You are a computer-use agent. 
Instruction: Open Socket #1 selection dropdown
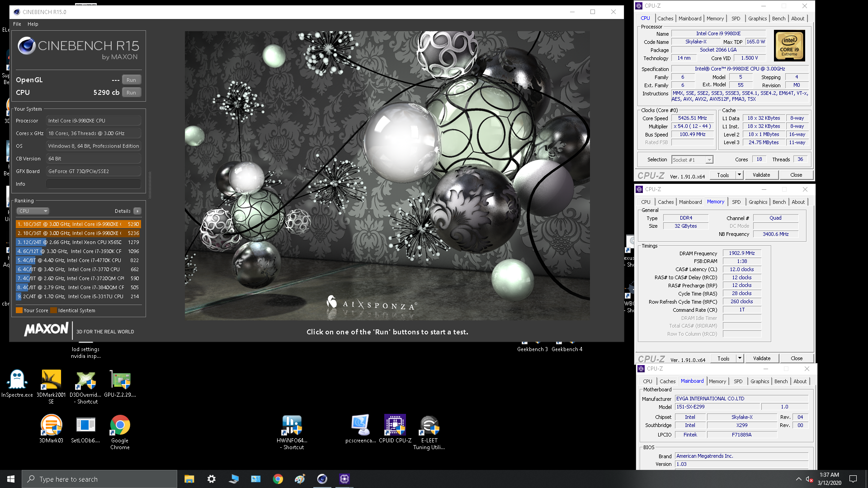[692, 160]
